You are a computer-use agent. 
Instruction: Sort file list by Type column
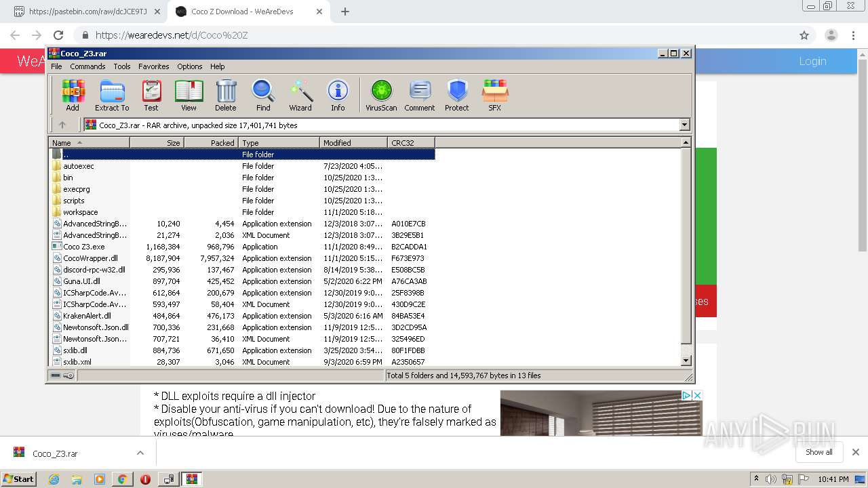(x=279, y=142)
